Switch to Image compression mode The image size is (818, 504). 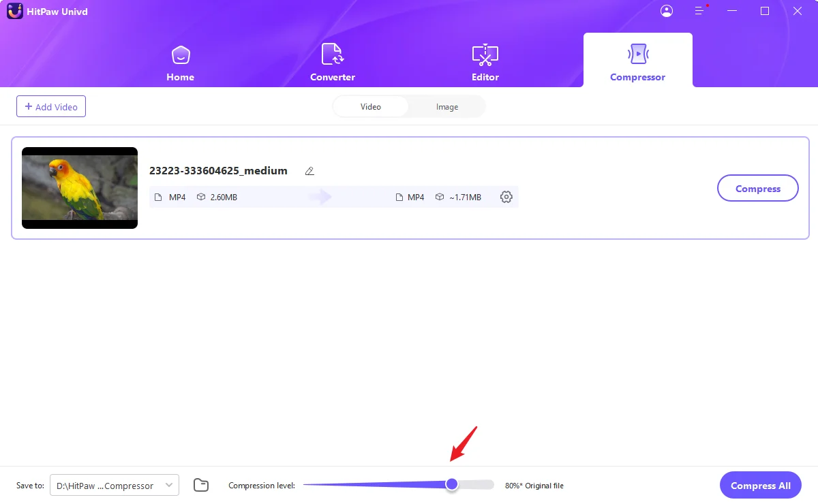coord(447,107)
